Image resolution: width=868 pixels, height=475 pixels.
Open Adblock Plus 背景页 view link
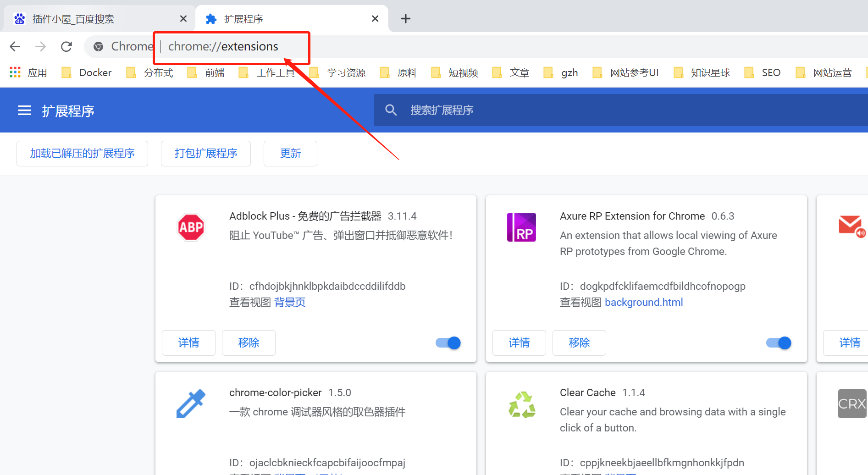click(x=290, y=302)
